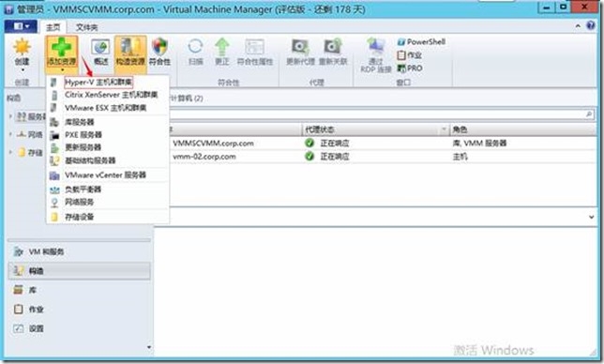
Task: Select 存储设备 menu entry
Action: [108, 217]
